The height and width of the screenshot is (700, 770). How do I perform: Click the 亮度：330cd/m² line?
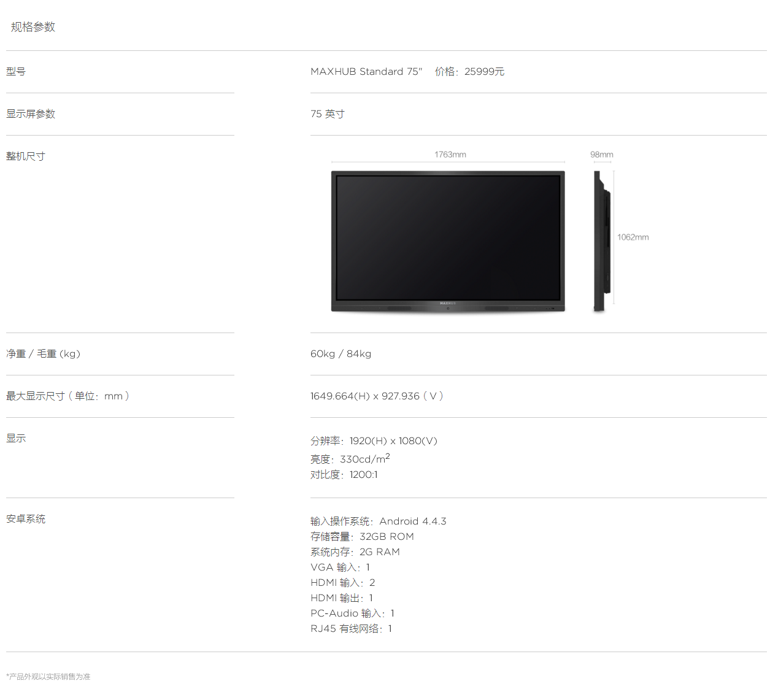(350, 459)
